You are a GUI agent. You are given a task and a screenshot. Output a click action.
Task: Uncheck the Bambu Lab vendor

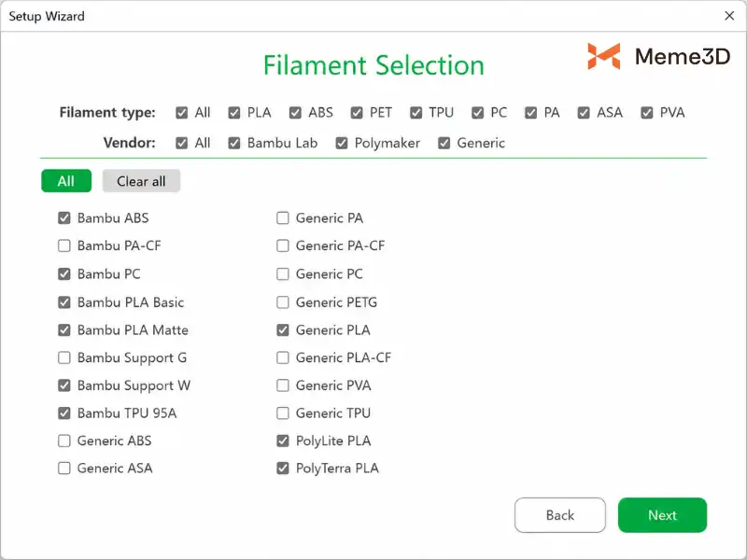click(234, 143)
